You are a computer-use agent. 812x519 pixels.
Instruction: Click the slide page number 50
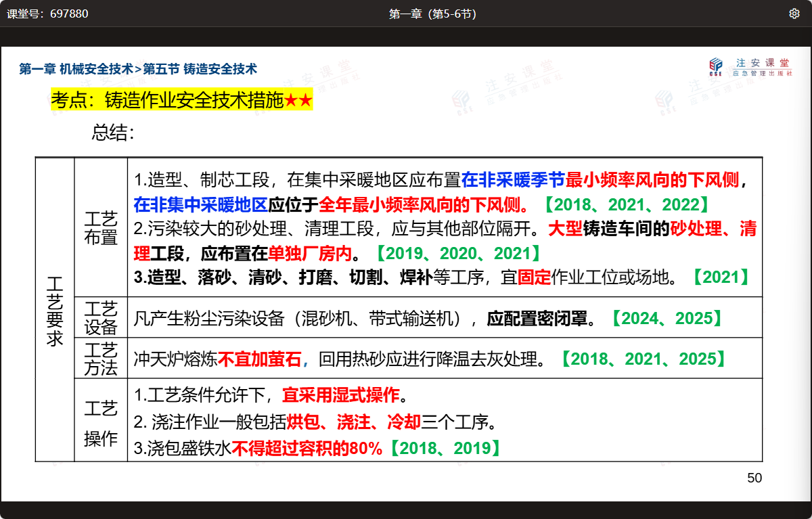[754, 478]
